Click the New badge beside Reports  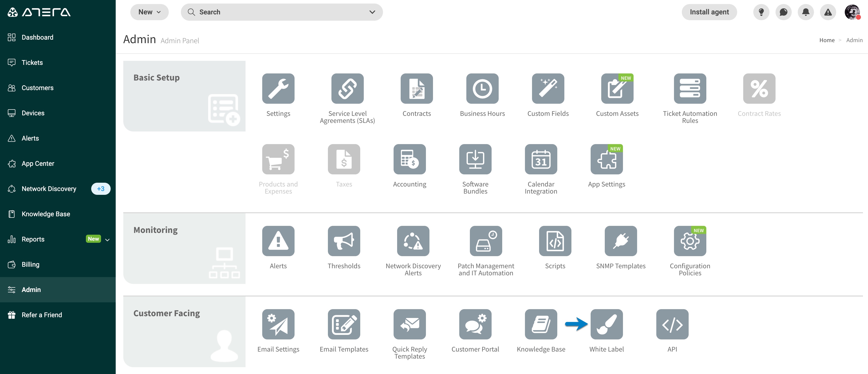[93, 239]
